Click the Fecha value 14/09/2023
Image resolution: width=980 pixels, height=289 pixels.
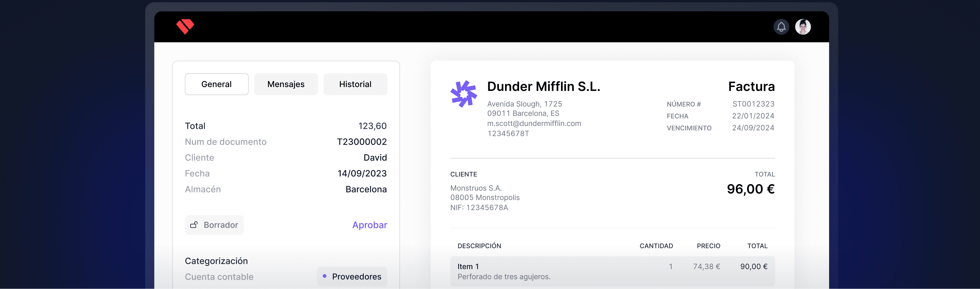coord(362,174)
